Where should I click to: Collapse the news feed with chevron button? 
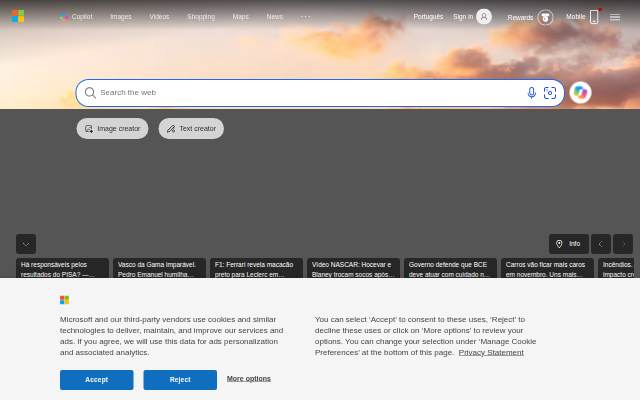pyautogui.click(x=26, y=244)
